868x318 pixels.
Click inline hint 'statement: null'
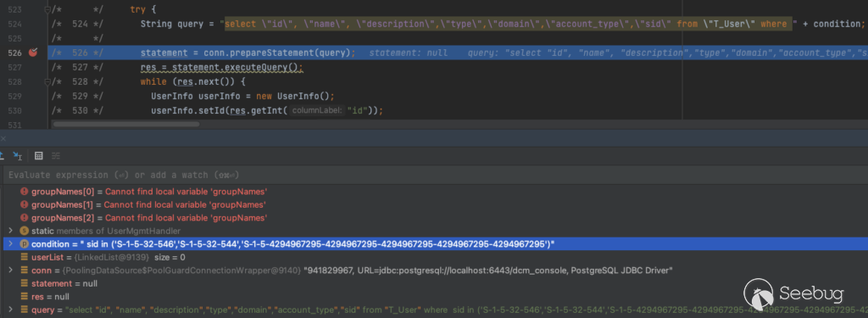[409, 53]
